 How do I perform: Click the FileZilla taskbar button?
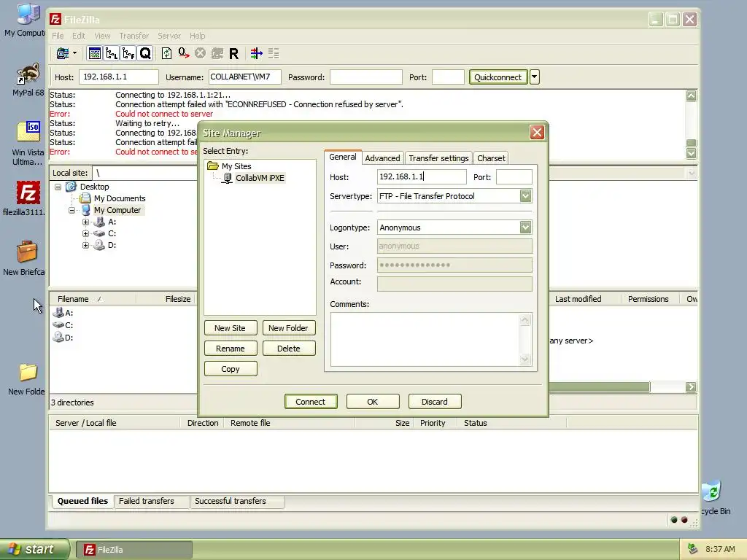click(x=134, y=550)
